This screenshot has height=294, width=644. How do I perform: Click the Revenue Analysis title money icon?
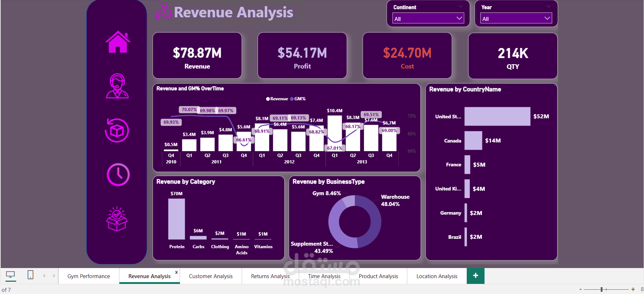[x=164, y=12]
